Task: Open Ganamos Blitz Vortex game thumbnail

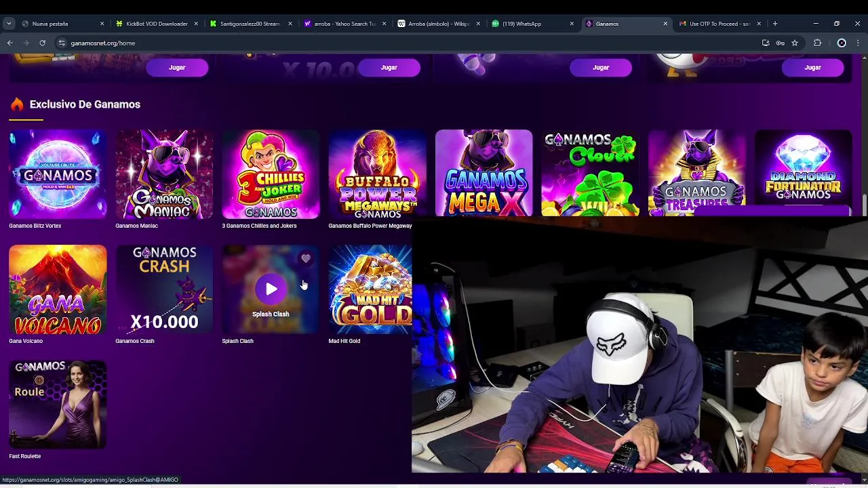Action: [x=58, y=174]
